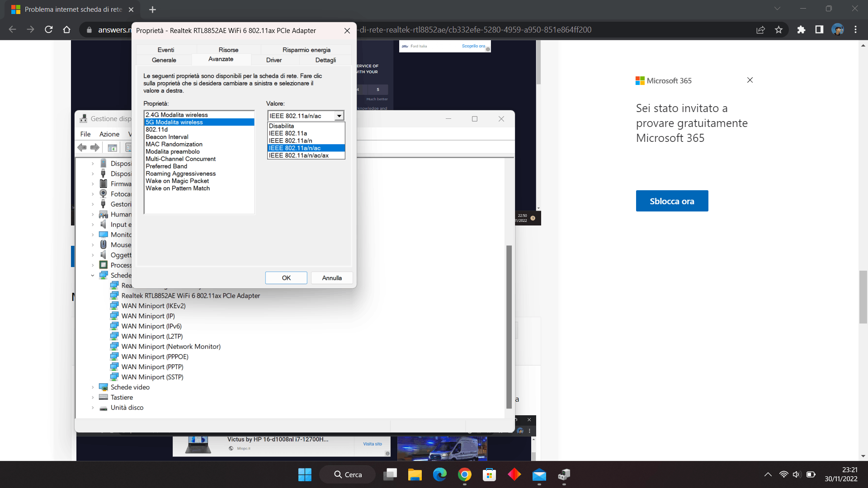
Task: Expand the Tastiere tree node
Action: [x=93, y=398]
